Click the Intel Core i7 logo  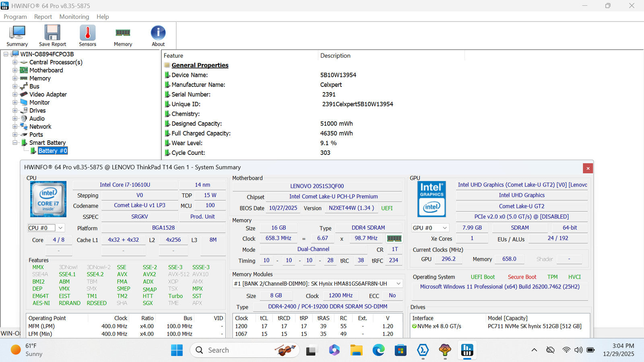pos(48,199)
